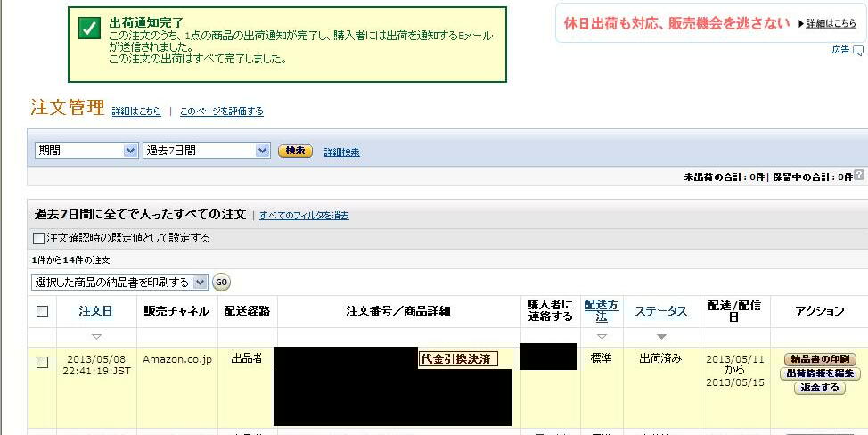Click the 広告 label text
Image resolution: width=868 pixels, height=435 pixels.
point(840,50)
